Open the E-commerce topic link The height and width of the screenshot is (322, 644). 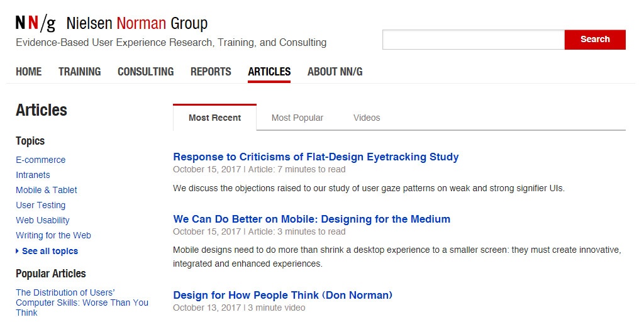point(40,160)
